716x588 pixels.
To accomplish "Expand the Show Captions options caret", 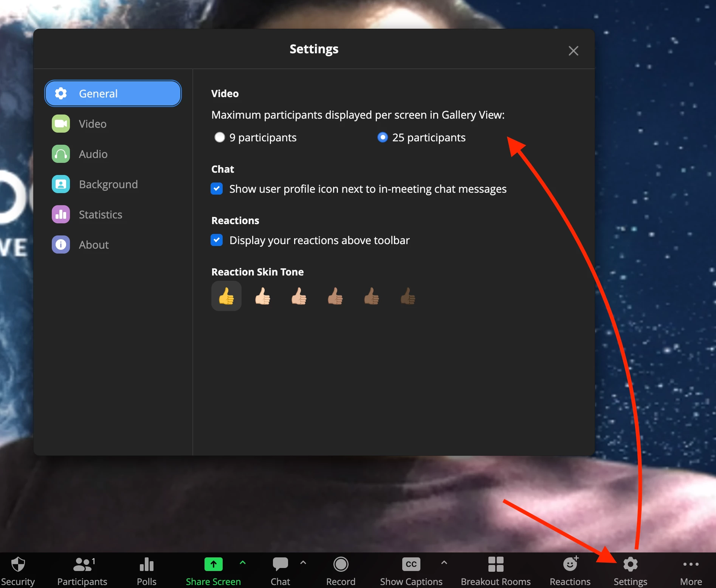I will pos(444,563).
